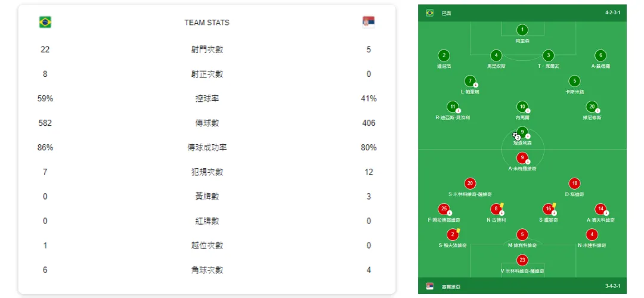Click the soccer ball goal icon
644x298 pixels.
tap(515, 135)
